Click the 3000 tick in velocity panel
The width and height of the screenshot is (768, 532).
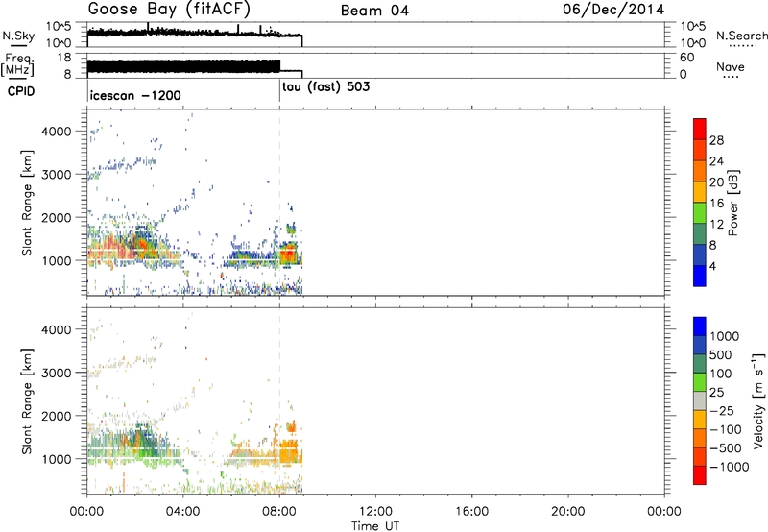(x=57, y=373)
